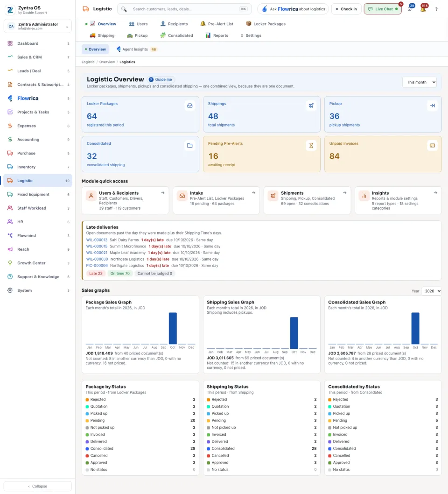Viewport: 448px width, 494px height.
Task: Open Users & Recipients quick access arrow
Action: 163,193
